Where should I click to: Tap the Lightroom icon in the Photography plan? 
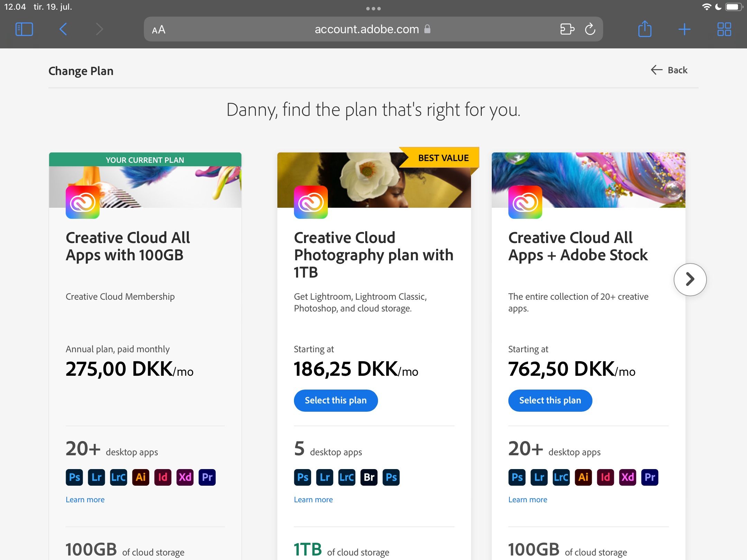point(325,477)
